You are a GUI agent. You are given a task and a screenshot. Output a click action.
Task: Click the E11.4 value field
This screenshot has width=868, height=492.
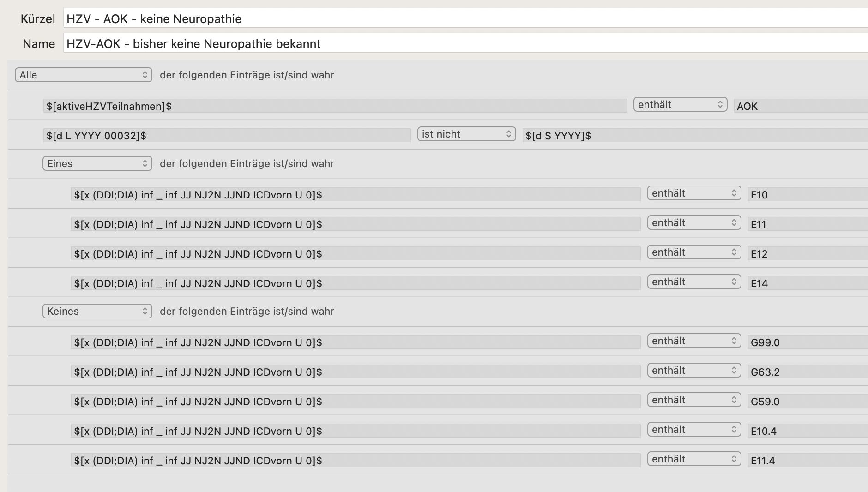808,460
